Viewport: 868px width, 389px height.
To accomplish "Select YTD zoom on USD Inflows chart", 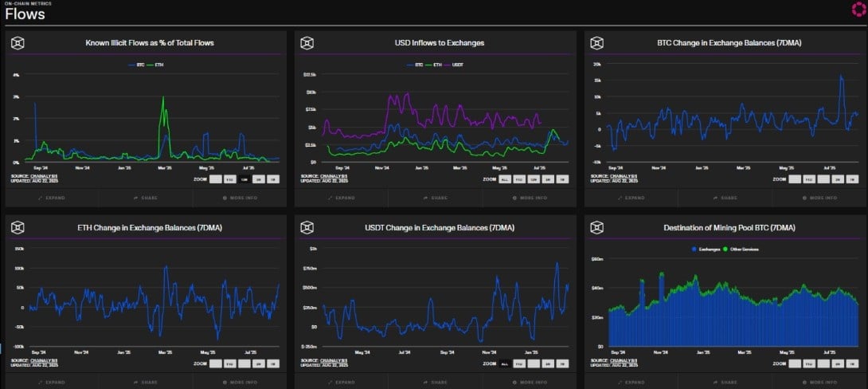I will (518, 179).
